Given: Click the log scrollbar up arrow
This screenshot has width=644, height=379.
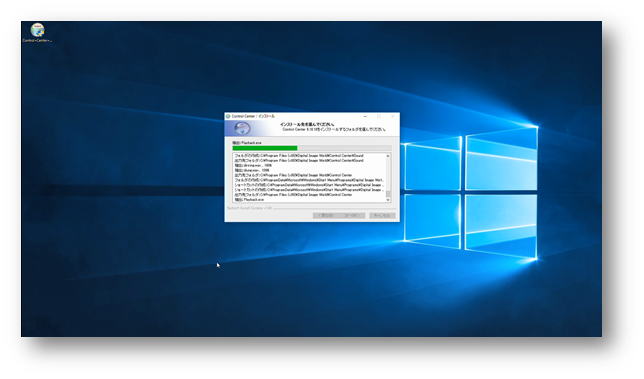Looking at the screenshot, I should pos(388,156).
